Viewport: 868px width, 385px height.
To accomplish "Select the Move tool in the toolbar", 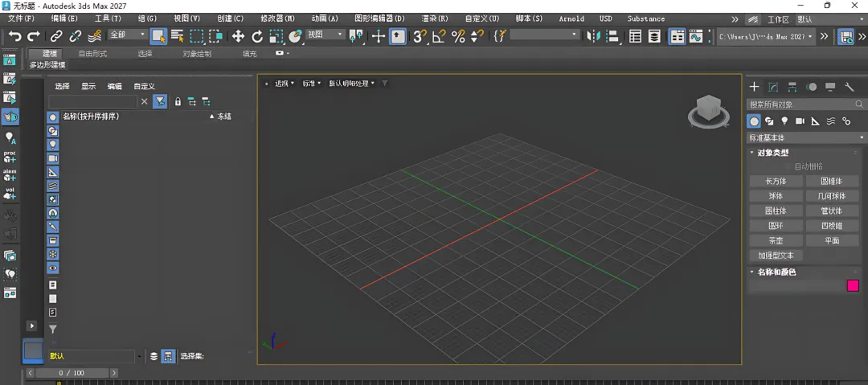I will point(238,36).
